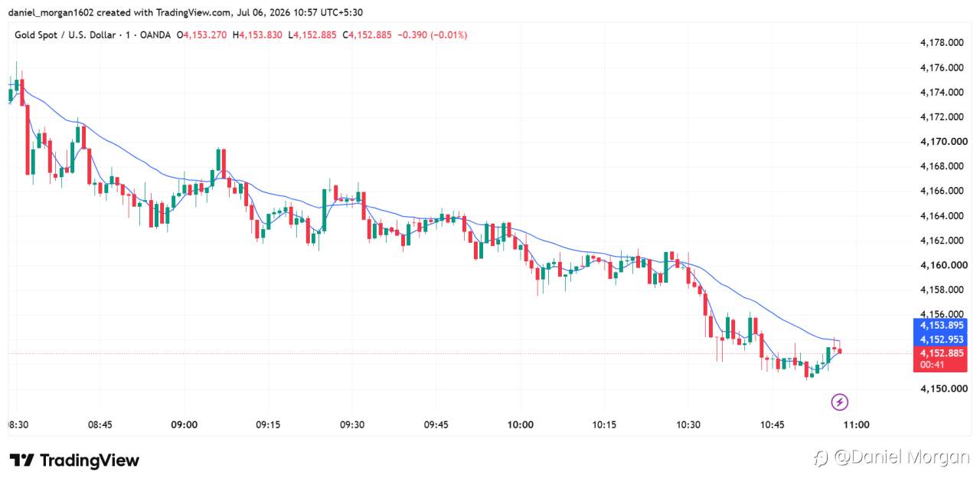The width and height of the screenshot is (980, 485).
Task: Click the blue 4,152.953 indicator label
Action: pos(942,339)
